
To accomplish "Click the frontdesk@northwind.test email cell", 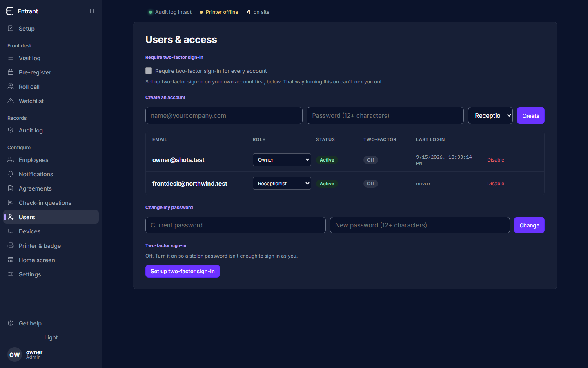I will pos(190,184).
